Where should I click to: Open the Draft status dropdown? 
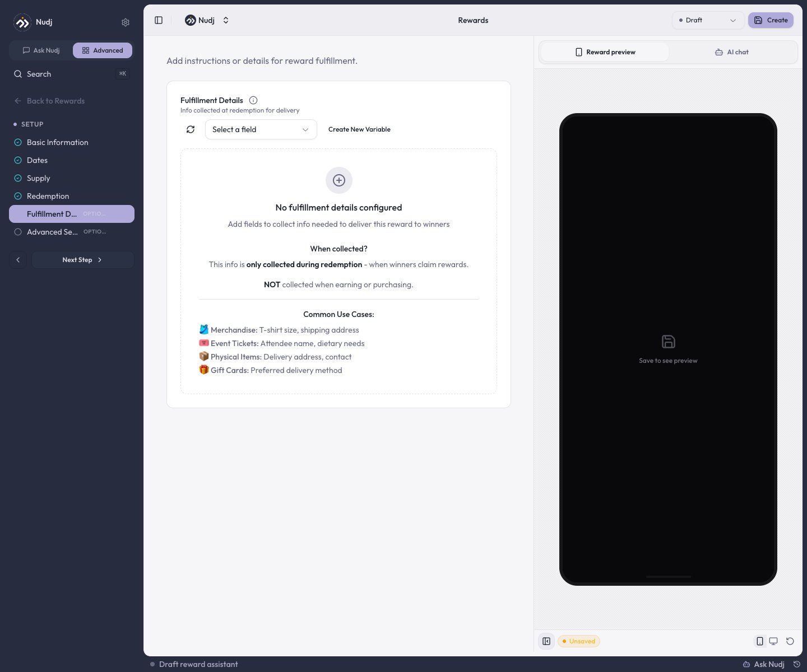708,20
